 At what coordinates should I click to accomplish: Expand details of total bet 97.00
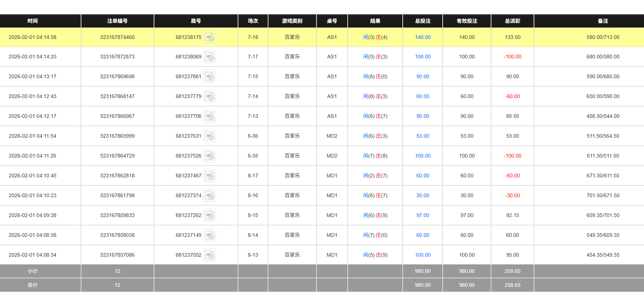point(422,215)
